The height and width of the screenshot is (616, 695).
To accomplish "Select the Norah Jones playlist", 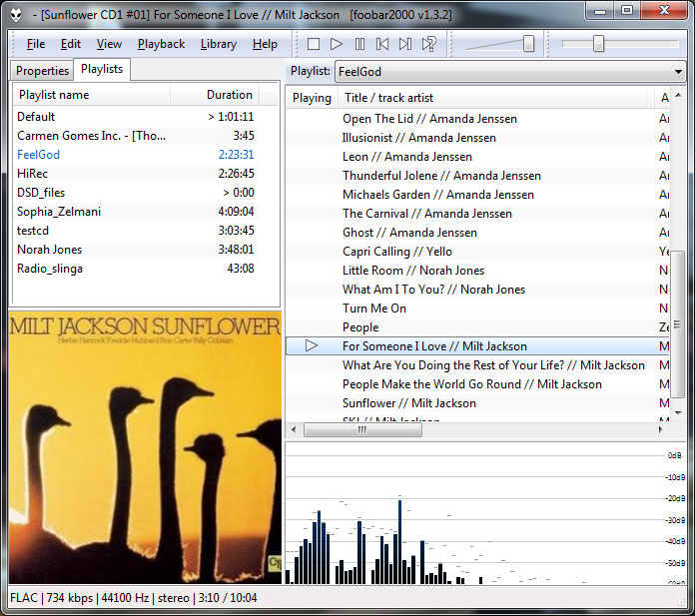I will pos(136,250).
